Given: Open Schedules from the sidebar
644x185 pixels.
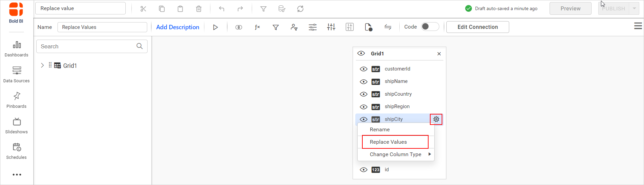Looking at the screenshot, I should click(x=16, y=151).
